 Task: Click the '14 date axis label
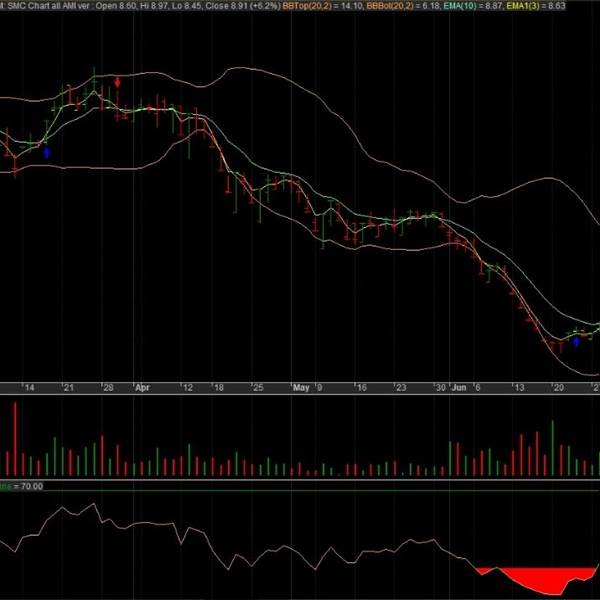pos(29,388)
